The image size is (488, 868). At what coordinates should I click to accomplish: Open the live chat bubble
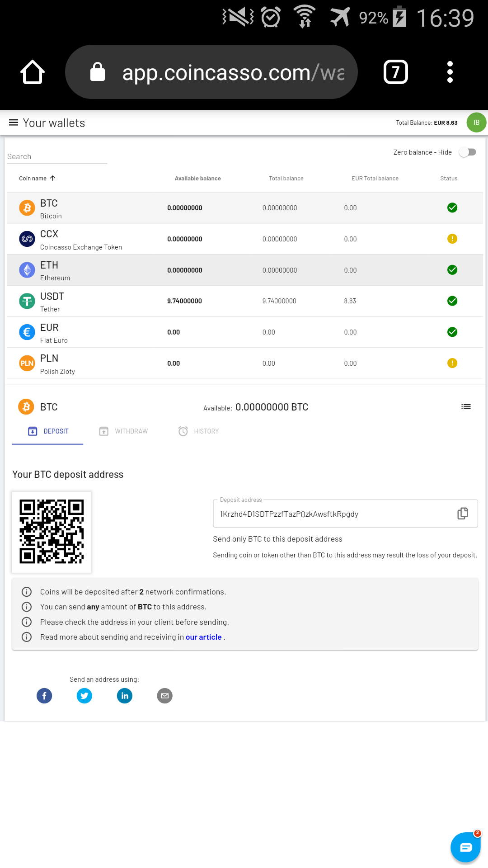pos(465,847)
